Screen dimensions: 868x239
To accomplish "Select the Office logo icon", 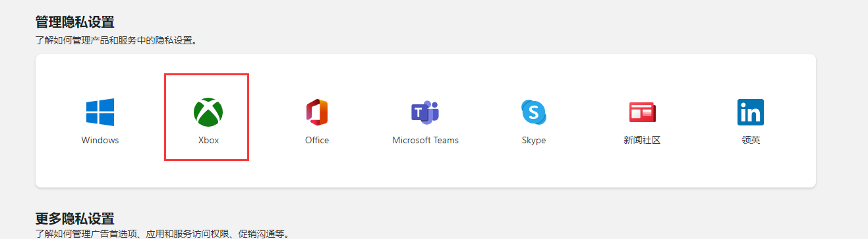I will tap(317, 112).
